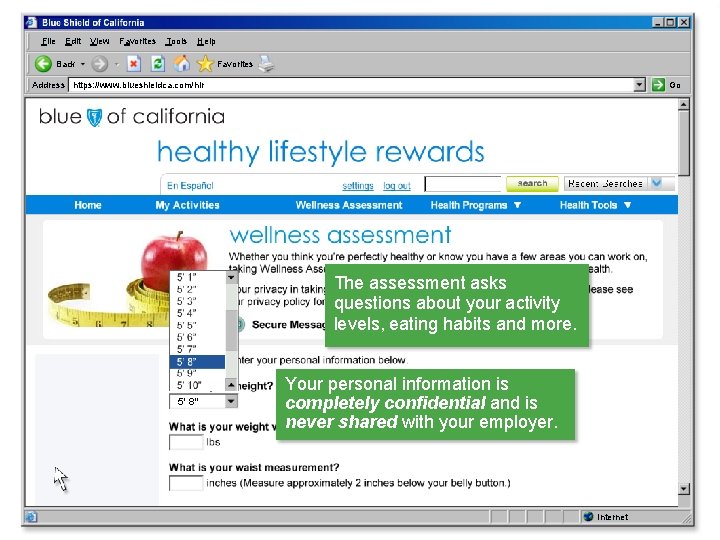Select 5' 7" in height list

[197, 349]
